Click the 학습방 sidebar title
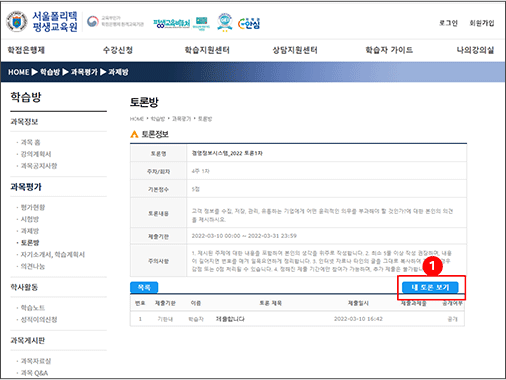The height and width of the screenshot is (380, 506). coord(26,97)
